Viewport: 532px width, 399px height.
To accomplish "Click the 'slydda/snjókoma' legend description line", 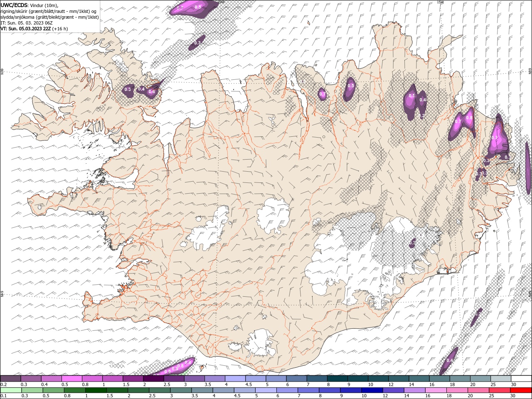I will coord(49,17).
